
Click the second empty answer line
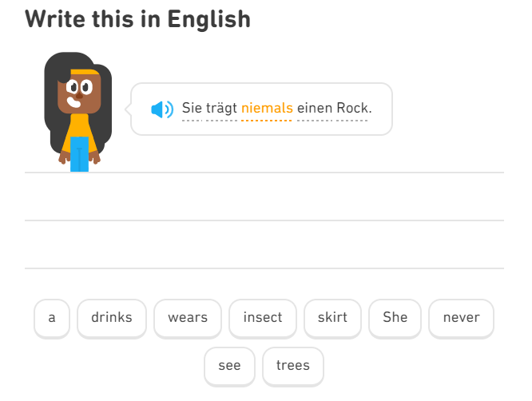264,244
